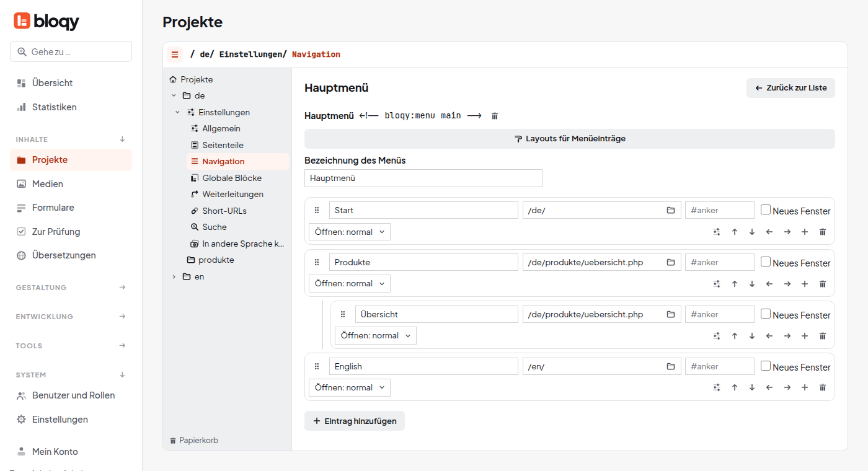Viewport: 868px width, 471px height.
Task: Open layout settings for the Übersicht entry
Action: click(x=717, y=336)
